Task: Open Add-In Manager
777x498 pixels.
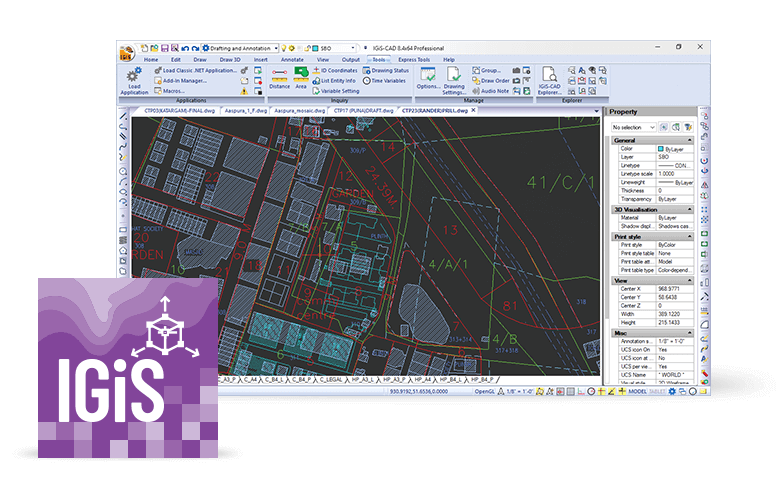Action: tap(180, 81)
